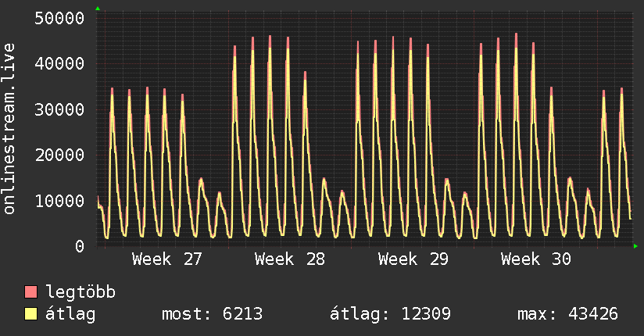Click the max: 43426 statistic
Viewport: 644px width, 336px height.
coord(567,314)
